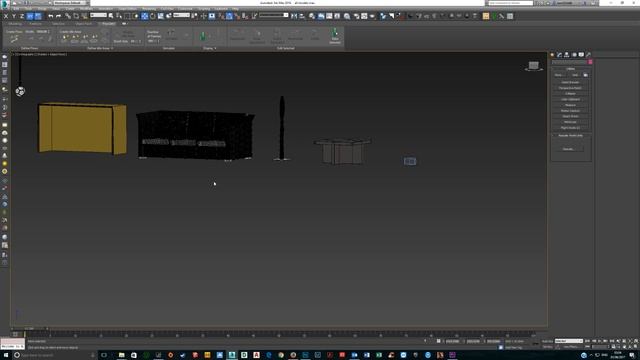Enable Auto Key mode
The height and width of the screenshot is (360, 640).
click(x=547, y=341)
